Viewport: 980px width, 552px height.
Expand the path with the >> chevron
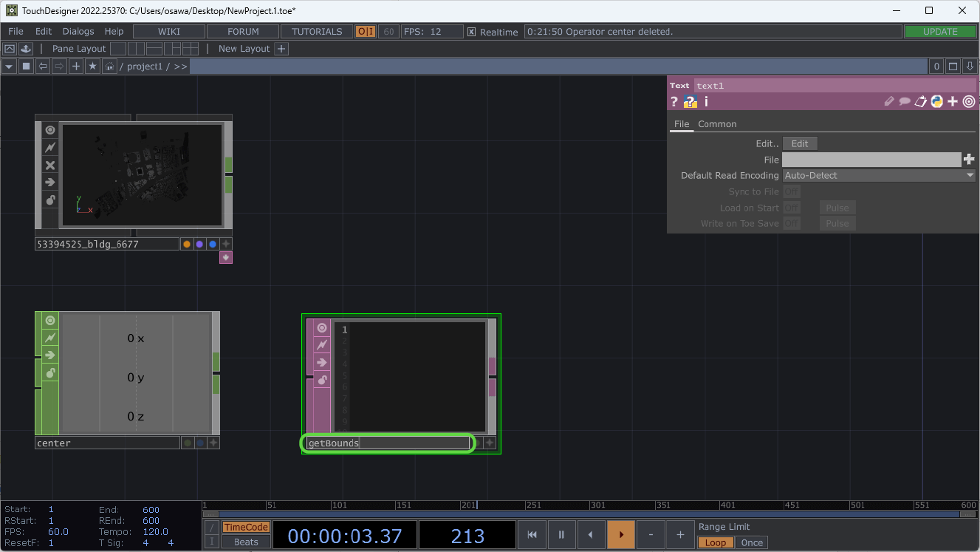pyautogui.click(x=179, y=66)
